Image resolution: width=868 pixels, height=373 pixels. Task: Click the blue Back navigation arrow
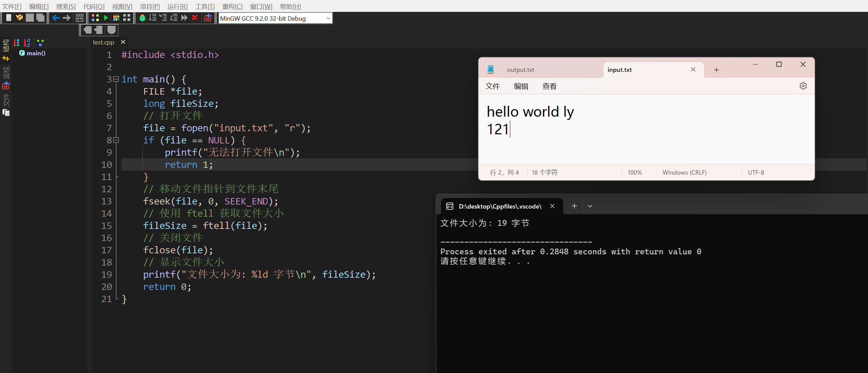pos(56,18)
